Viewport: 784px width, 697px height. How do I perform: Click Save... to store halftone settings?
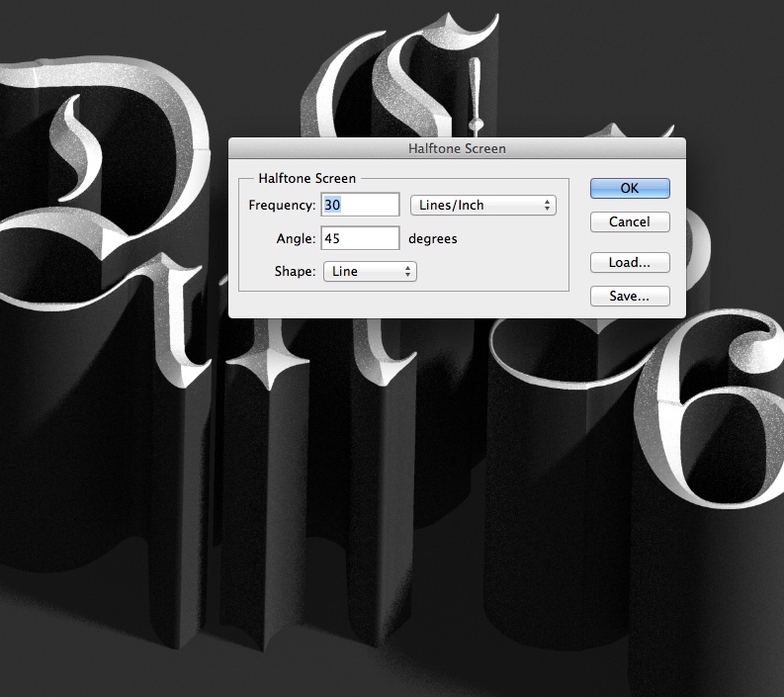tap(630, 296)
